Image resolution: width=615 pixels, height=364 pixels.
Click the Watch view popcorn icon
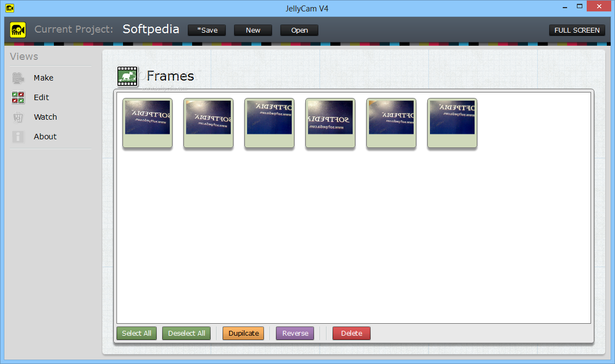18,117
